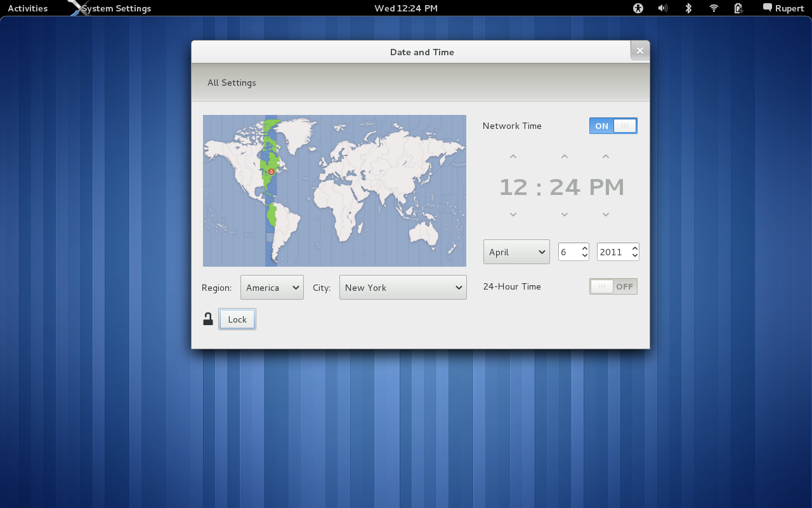Open the Bluetooth status icon

point(688,8)
